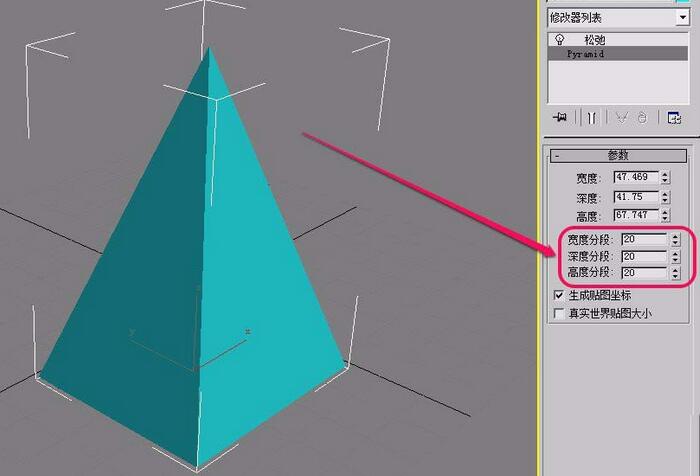The width and height of the screenshot is (700, 476).
Task: Click the Remove Modifier trash icon
Action: (x=642, y=118)
